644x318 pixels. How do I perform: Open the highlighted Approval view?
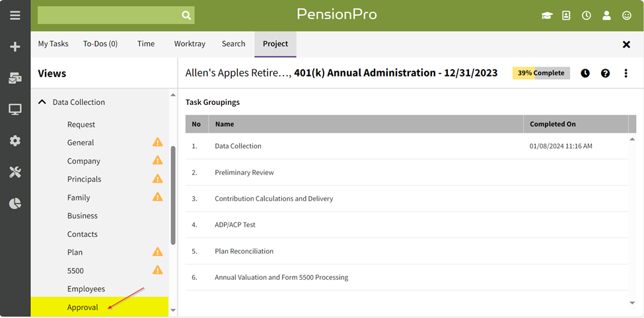(x=100, y=307)
